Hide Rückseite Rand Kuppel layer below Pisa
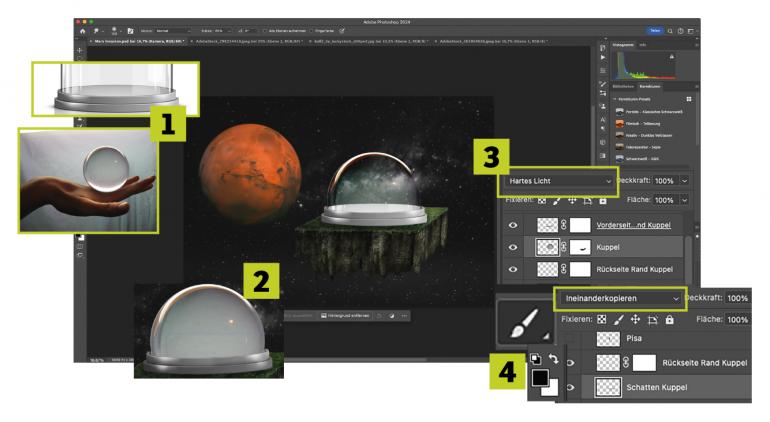Screen dimensions: 770x422 (x=571, y=363)
